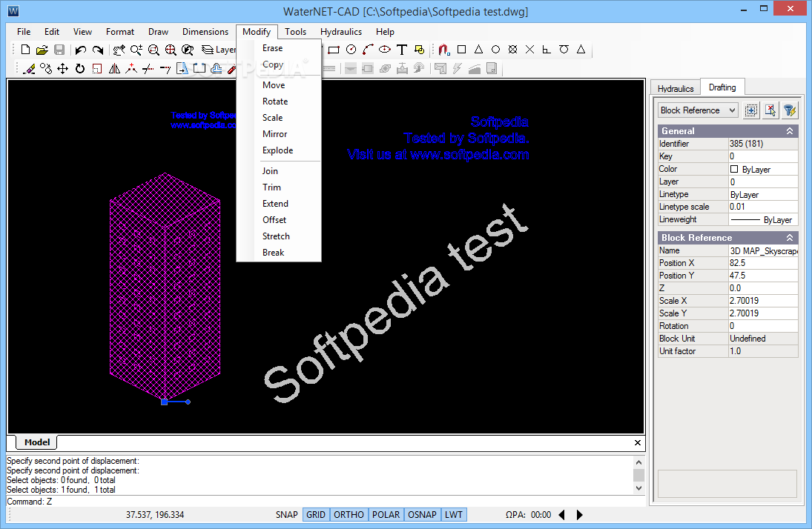Click the Quick select icon beside it

point(770,110)
